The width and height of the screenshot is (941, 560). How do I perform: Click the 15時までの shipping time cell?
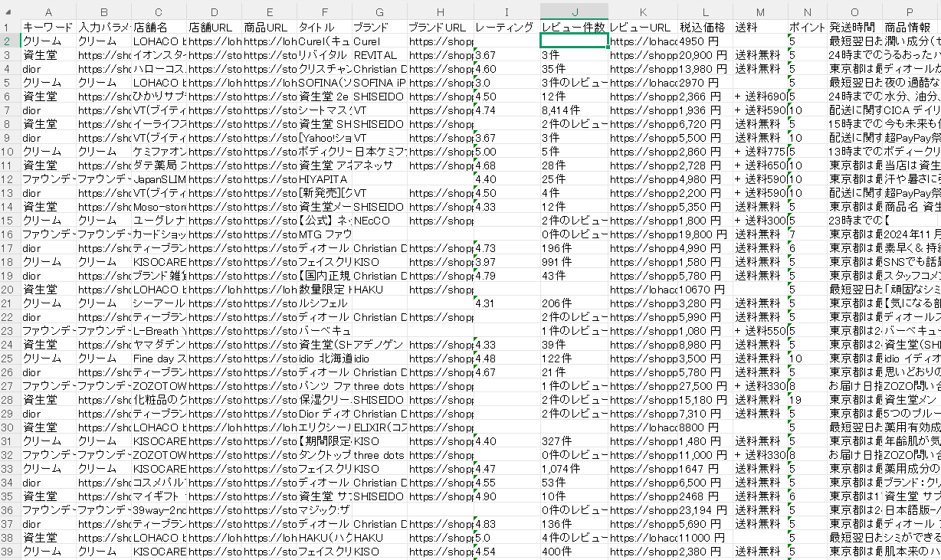point(854,124)
